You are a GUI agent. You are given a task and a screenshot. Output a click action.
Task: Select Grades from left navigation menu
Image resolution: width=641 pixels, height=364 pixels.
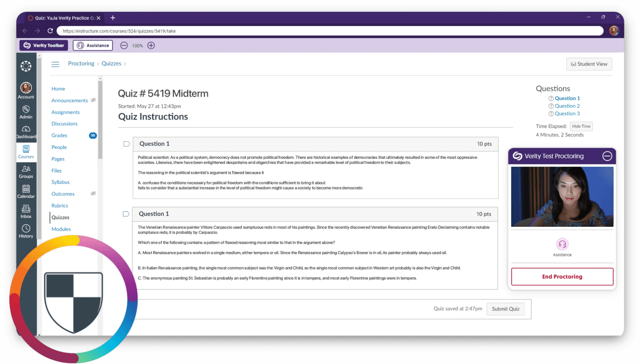pos(59,135)
